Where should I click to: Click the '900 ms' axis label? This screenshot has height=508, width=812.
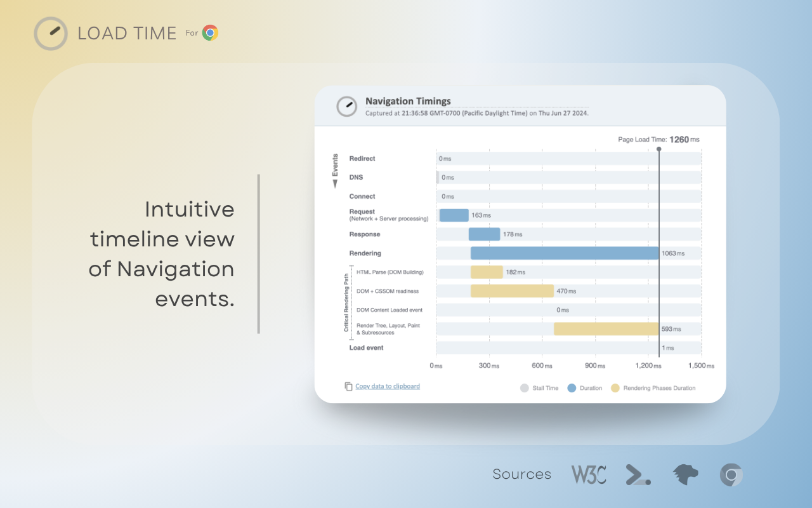(595, 366)
